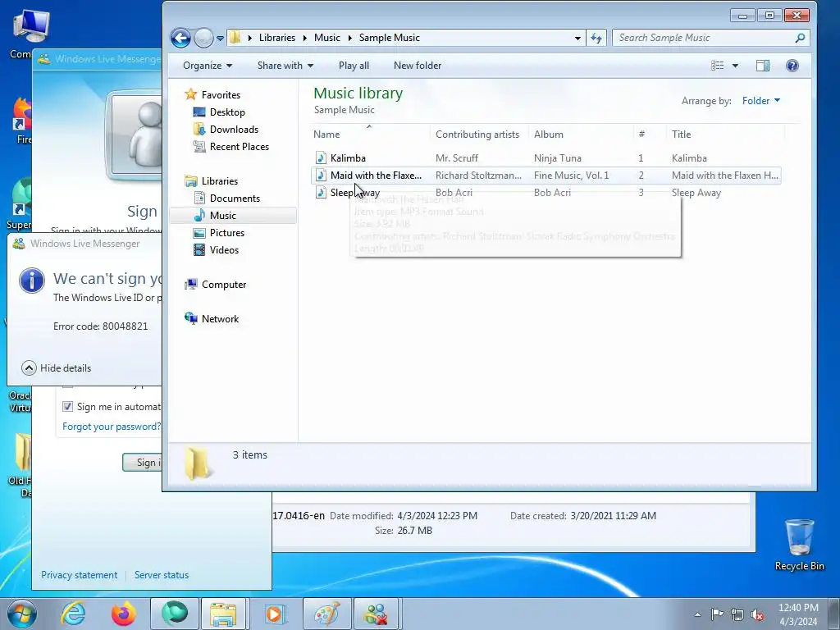Click the taskbar clock showing 12:40 PM
The width and height of the screenshot is (840, 630).
798,614
